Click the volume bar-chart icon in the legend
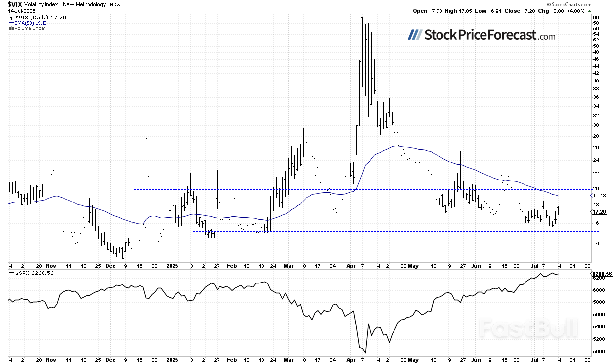Screen dimensions: 613x364 11,28
